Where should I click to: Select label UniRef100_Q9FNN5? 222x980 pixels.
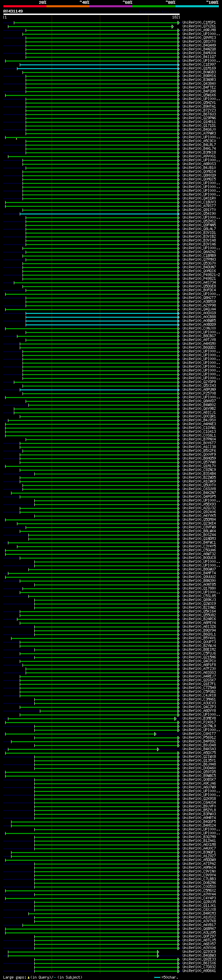pos(199,225)
